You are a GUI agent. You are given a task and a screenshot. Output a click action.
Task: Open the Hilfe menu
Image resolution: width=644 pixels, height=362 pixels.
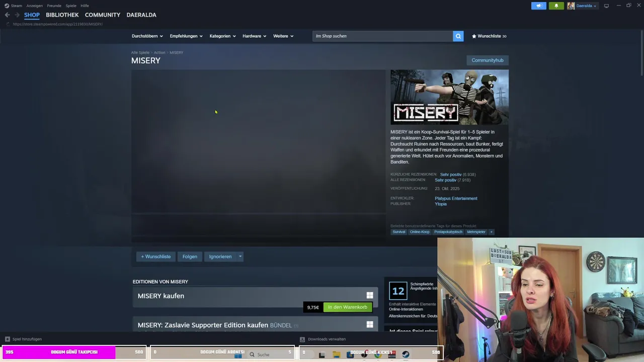pyautogui.click(x=85, y=6)
